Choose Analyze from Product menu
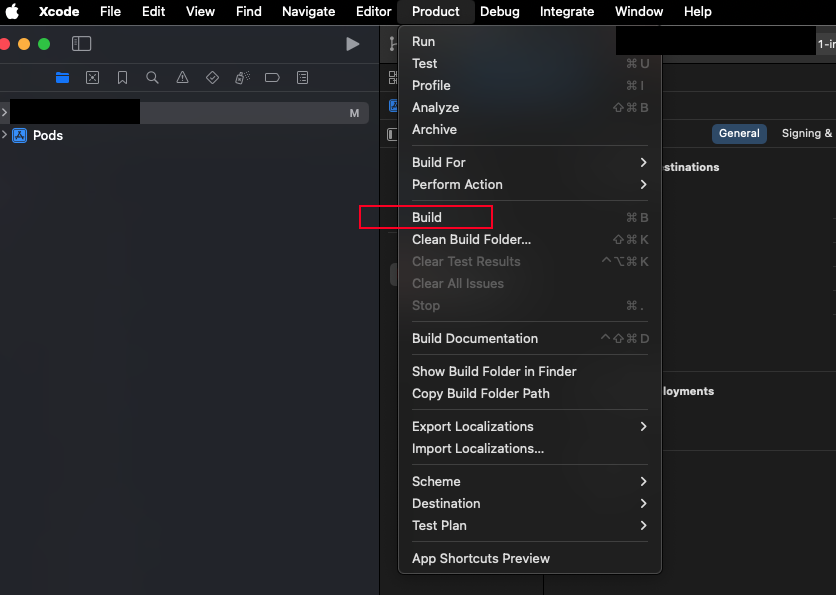The width and height of the screenshot is (836, 595). [530, 107]
